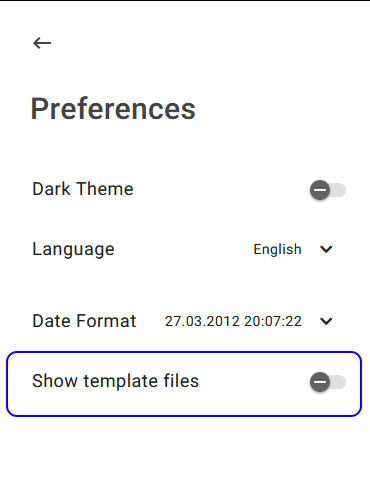Screen dimensions: 370x478
Task: Go back using the left arrow icon
Action: point(42,43)
